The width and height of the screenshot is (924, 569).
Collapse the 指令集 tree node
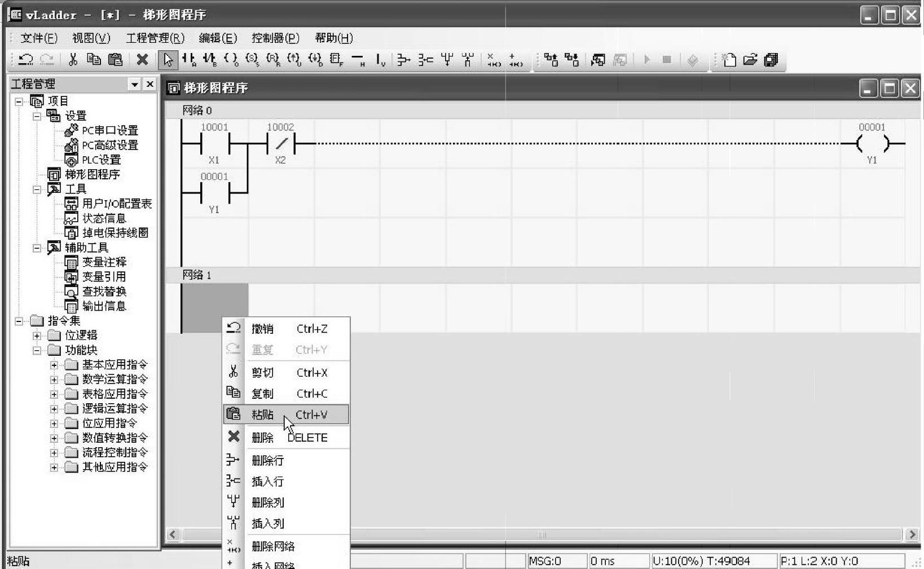pyautogui.click(x=19, y=321)
